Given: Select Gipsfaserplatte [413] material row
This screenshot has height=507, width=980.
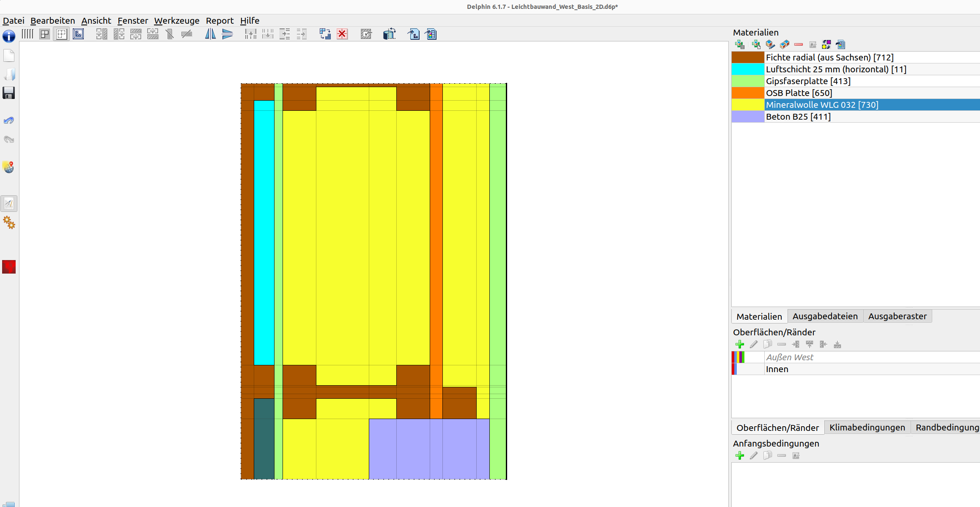Looking at the screenshot, I should pyautogui.click(x=856, y=81).
